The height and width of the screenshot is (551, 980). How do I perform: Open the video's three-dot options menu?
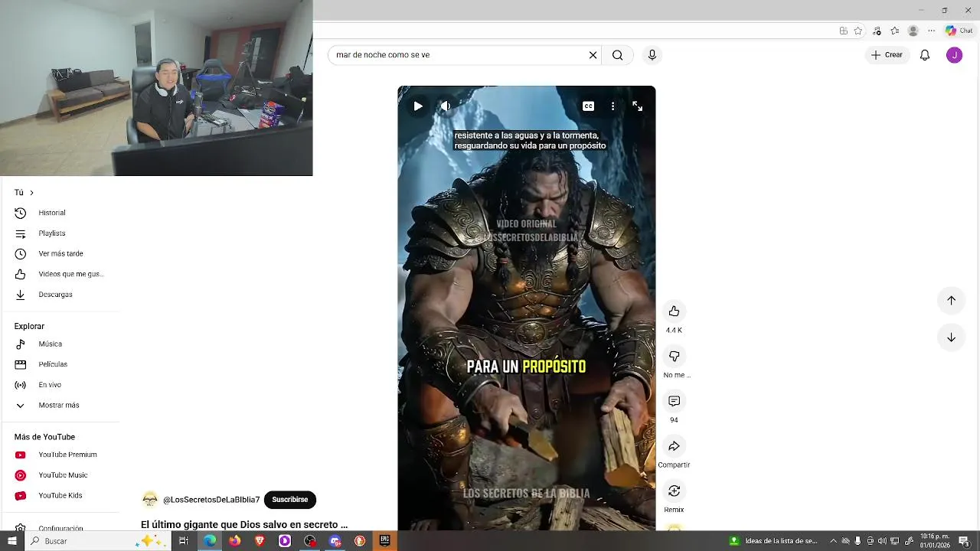[x=612, y=106]
